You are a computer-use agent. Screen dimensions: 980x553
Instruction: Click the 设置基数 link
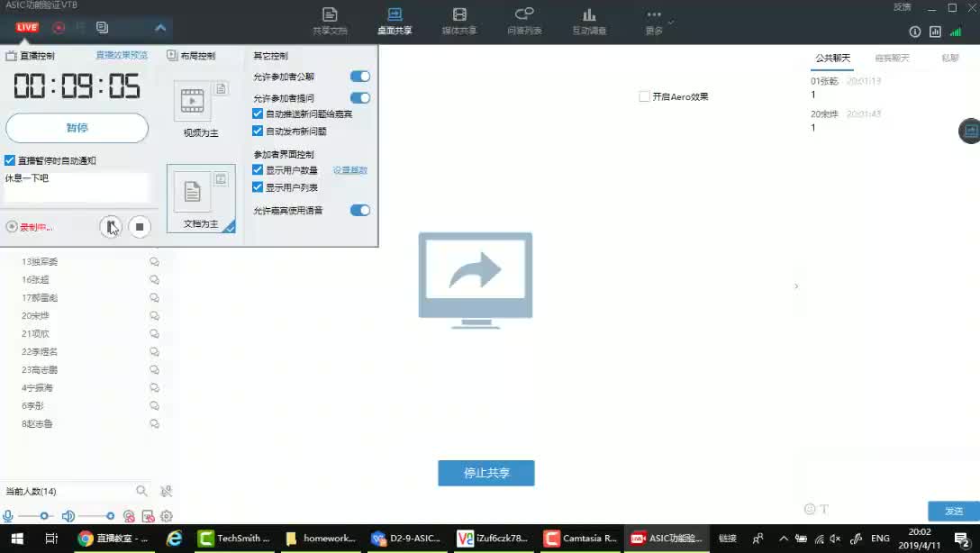(350, 170)
